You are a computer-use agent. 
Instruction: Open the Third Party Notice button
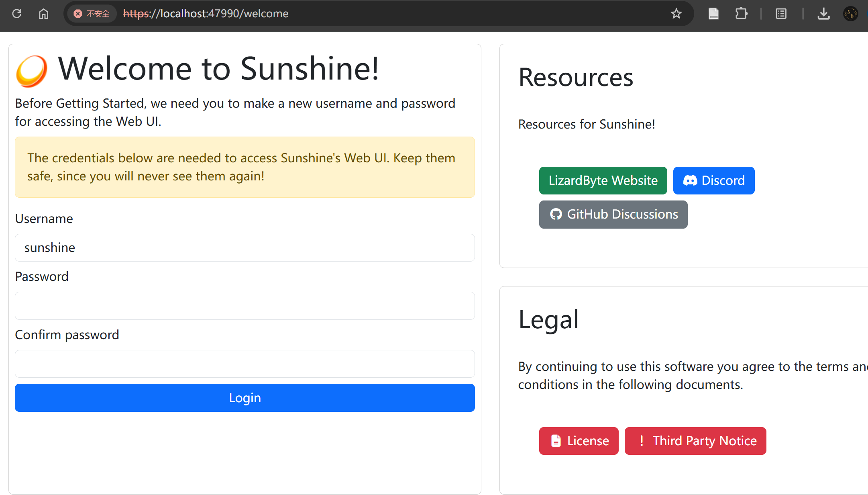tap(695, 441)
